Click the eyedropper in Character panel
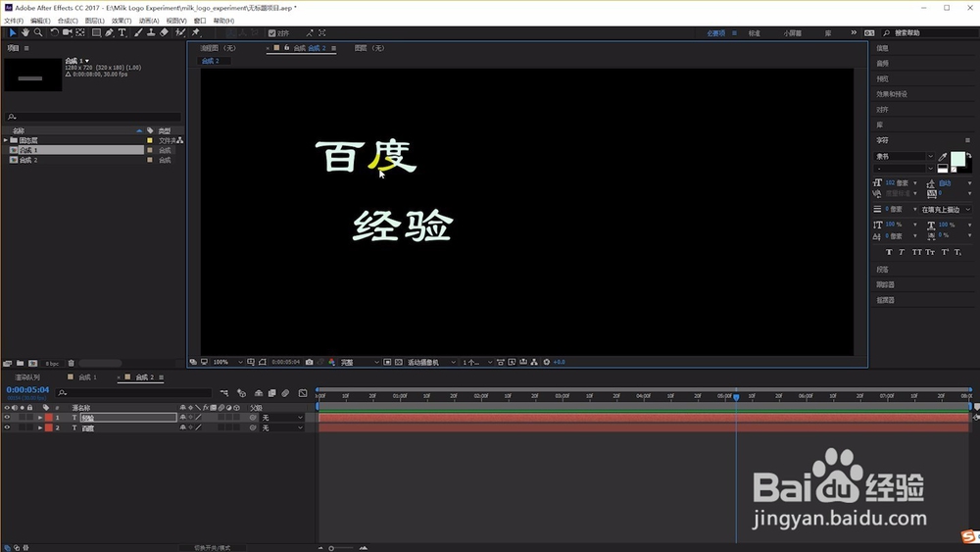980x552 pixels. [943, 156]
